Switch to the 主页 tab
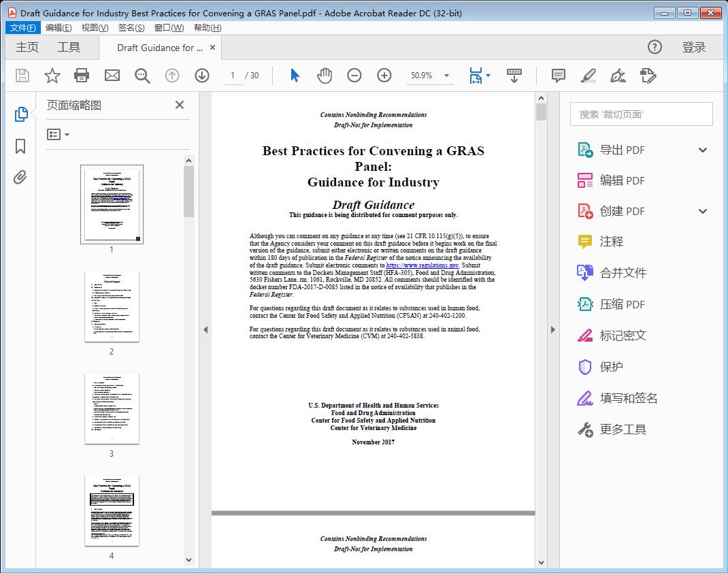Viewport: 728px width, 573px height. 27,47
